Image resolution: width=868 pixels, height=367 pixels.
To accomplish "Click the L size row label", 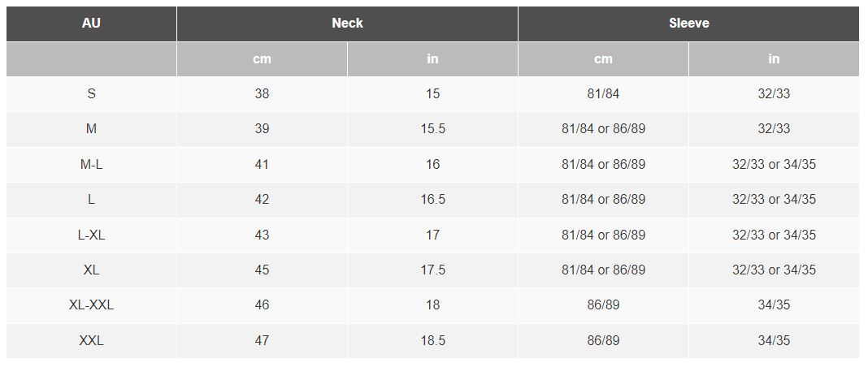I will 91,200.
